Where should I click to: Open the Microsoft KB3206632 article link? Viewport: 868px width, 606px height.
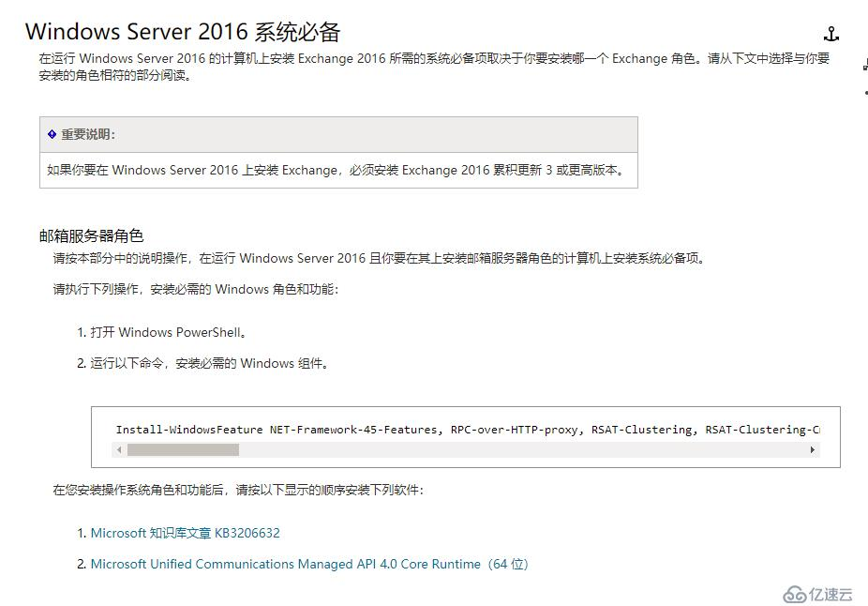[185, 533]
